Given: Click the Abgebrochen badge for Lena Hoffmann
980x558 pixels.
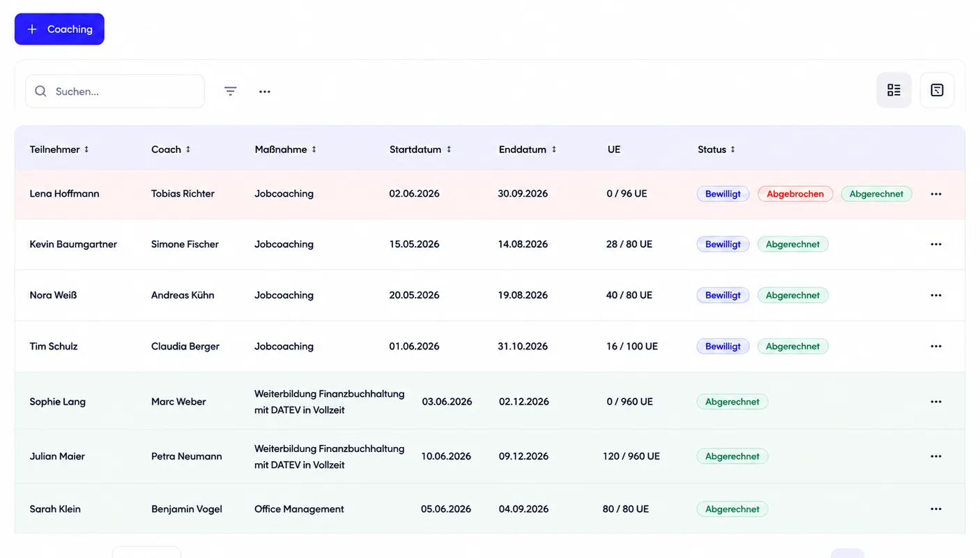Looking at the screenshot, I should (795, 194).
